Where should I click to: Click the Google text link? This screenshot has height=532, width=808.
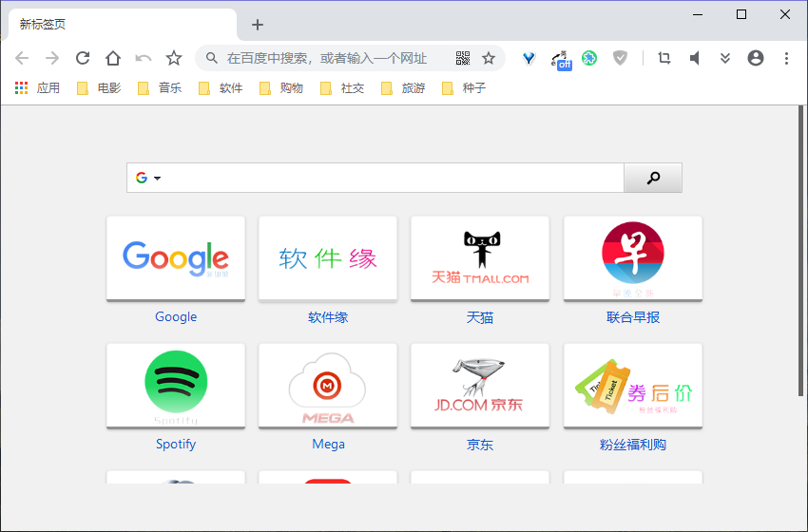click(x=176, y=316)
